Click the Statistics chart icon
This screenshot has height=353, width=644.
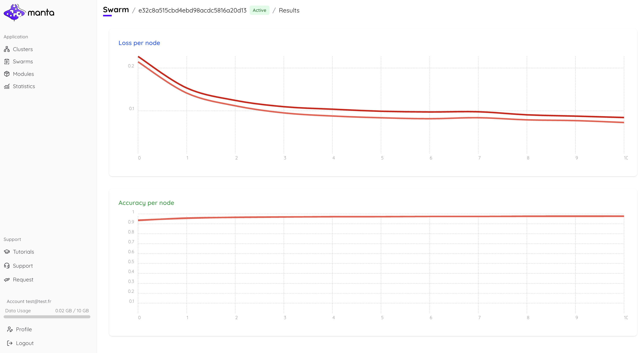click(x=7, y=86)
